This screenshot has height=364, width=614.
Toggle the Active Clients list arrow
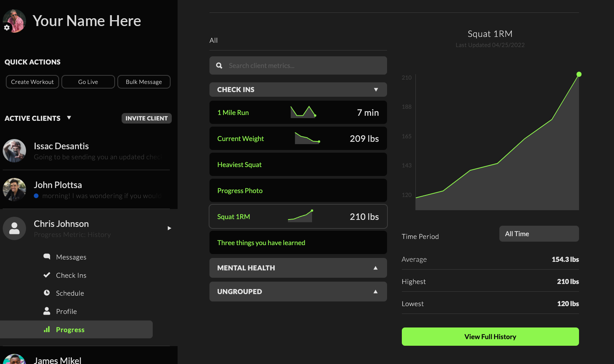point(69,118)
